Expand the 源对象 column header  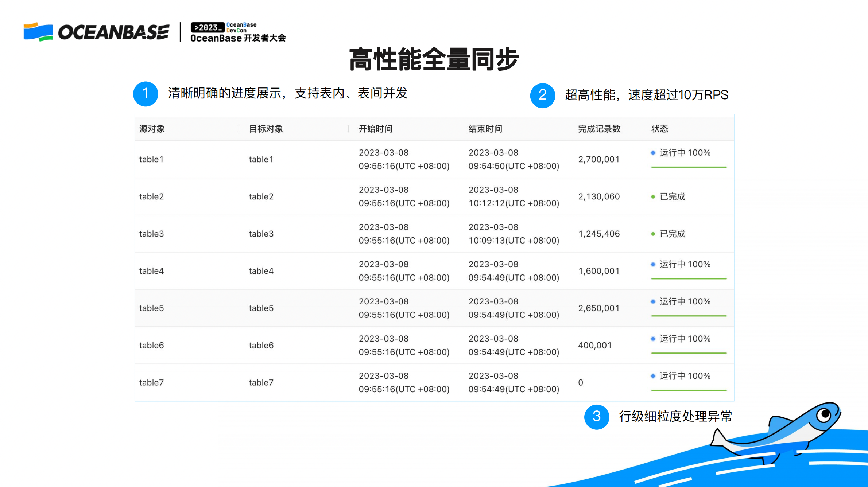[152, 128]
